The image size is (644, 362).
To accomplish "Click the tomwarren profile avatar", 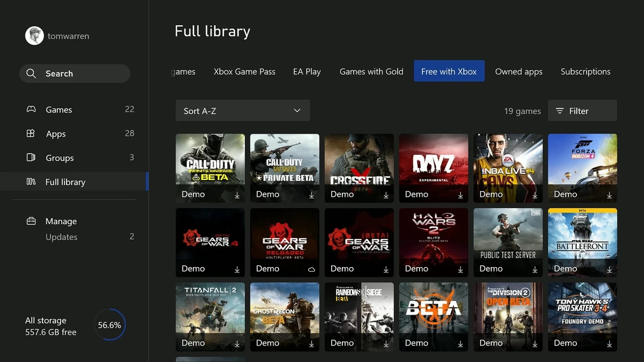I will pos(34,36).
